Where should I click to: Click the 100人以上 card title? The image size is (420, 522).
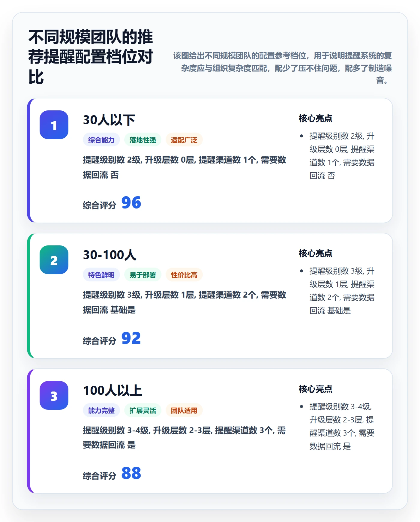click(x=112, y=390)
